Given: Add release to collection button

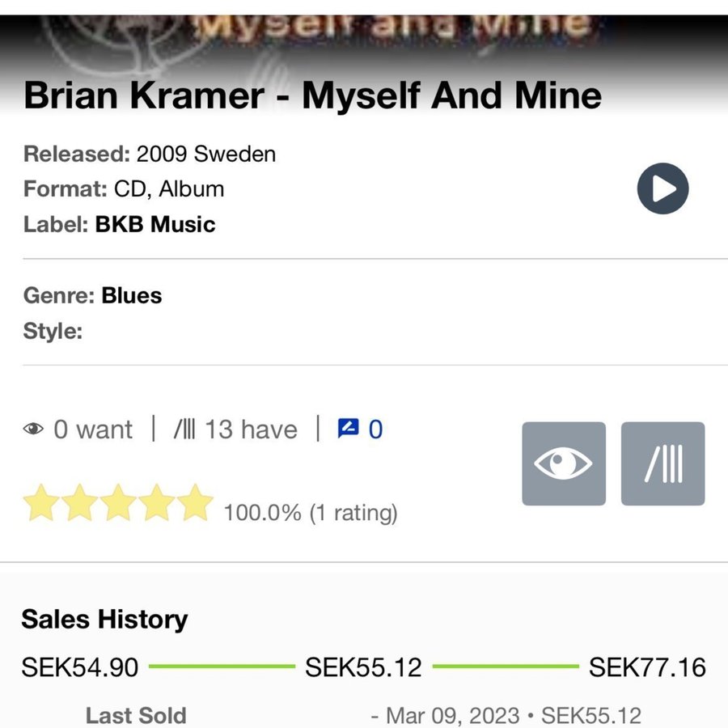Looking at the screenshot, I should (662, 463).
